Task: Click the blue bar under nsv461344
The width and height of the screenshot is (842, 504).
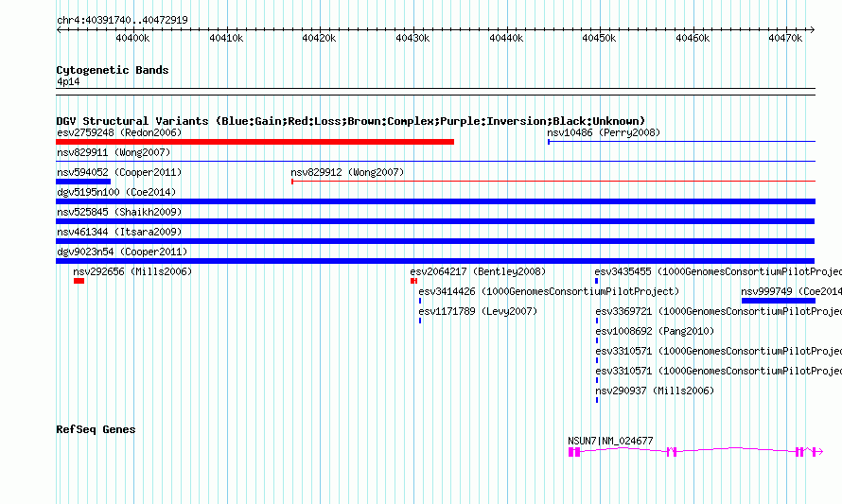Action: pos(435,241)
